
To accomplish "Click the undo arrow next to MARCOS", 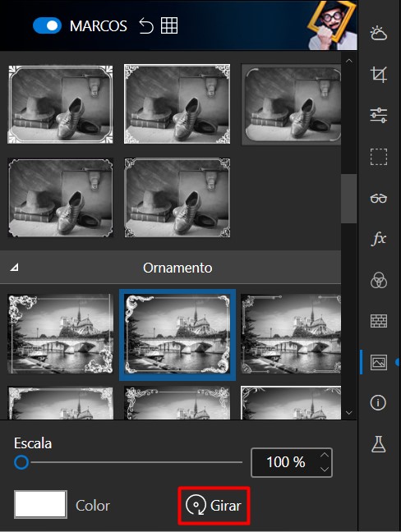I will pyautogui.click(x=146, y=25).
